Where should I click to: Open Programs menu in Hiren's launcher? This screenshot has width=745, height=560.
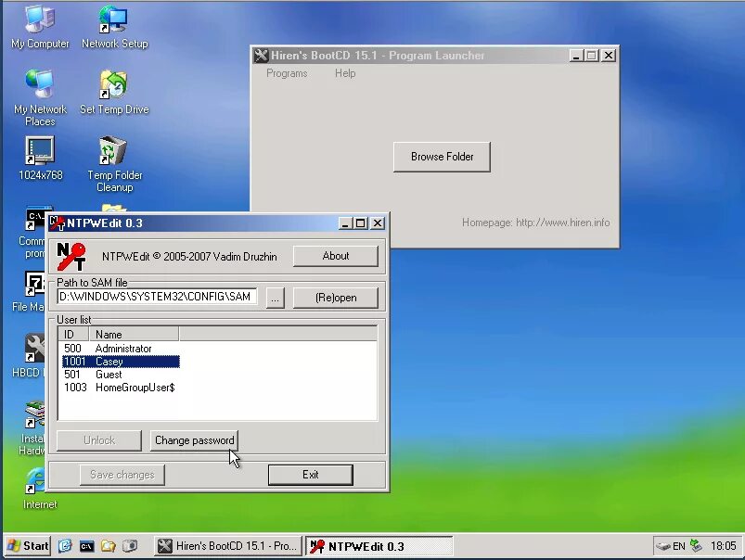click(x=287, y=73)
